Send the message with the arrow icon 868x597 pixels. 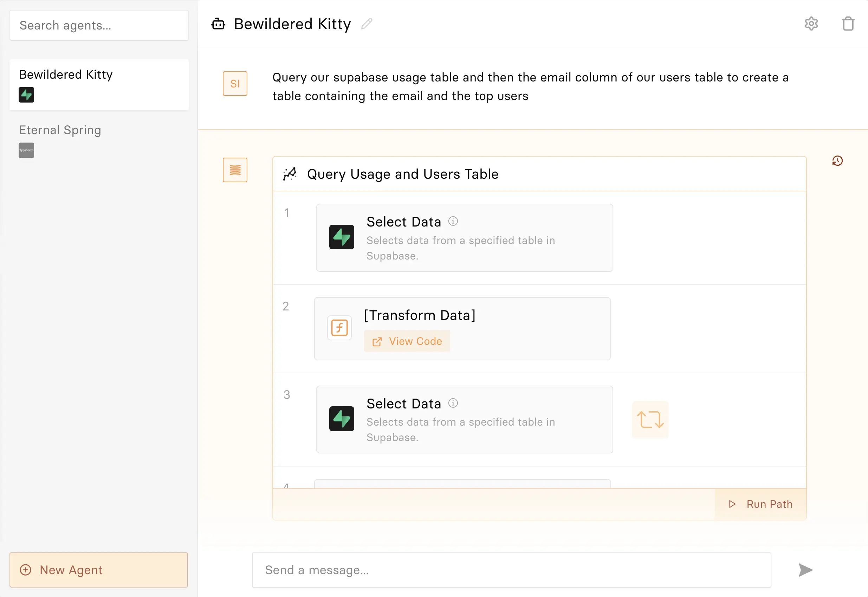pos(805,570)
